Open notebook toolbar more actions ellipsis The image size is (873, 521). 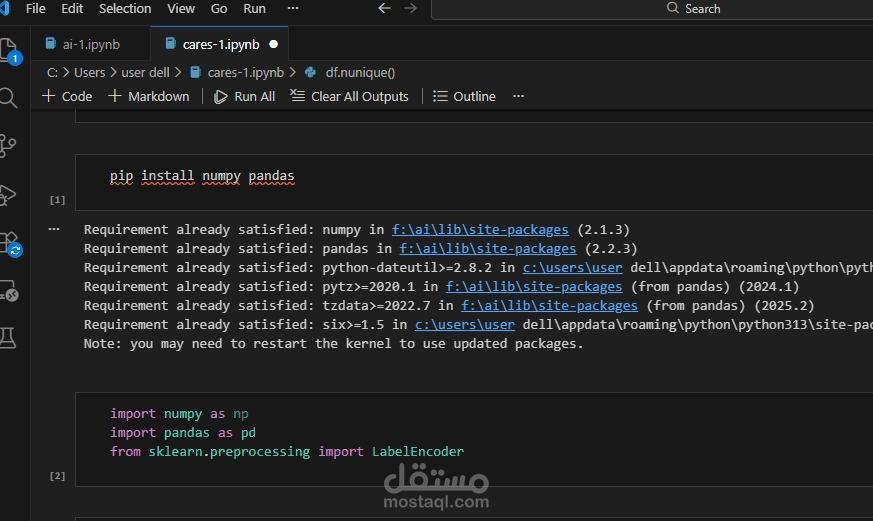tap(518, 96)
